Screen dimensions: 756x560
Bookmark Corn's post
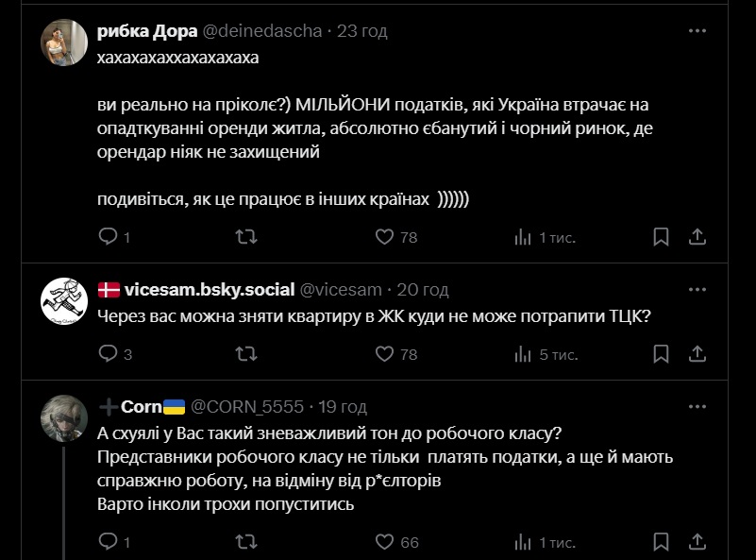662,542
